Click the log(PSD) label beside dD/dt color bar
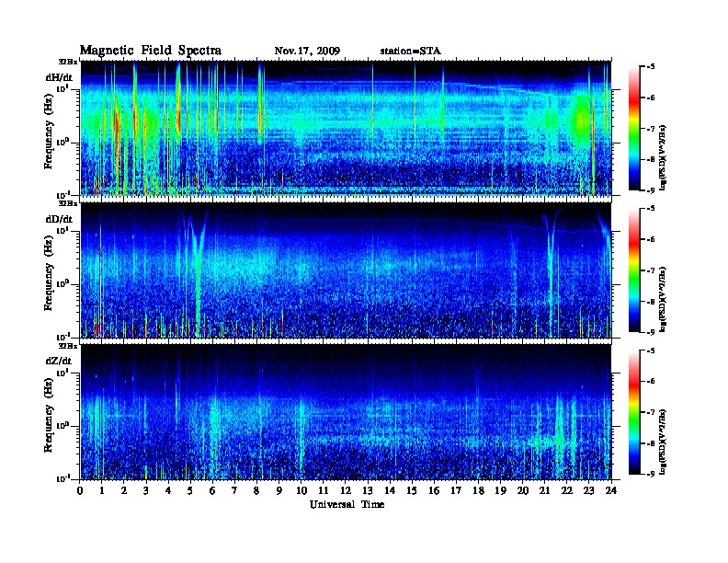 pyautogui.click(x=664, y=300)
